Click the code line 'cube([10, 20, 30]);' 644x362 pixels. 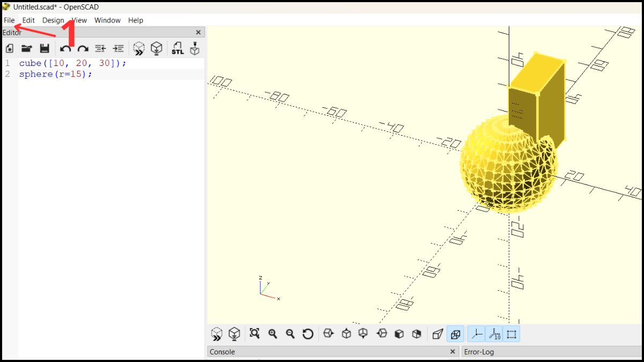(x=73, y=63)
